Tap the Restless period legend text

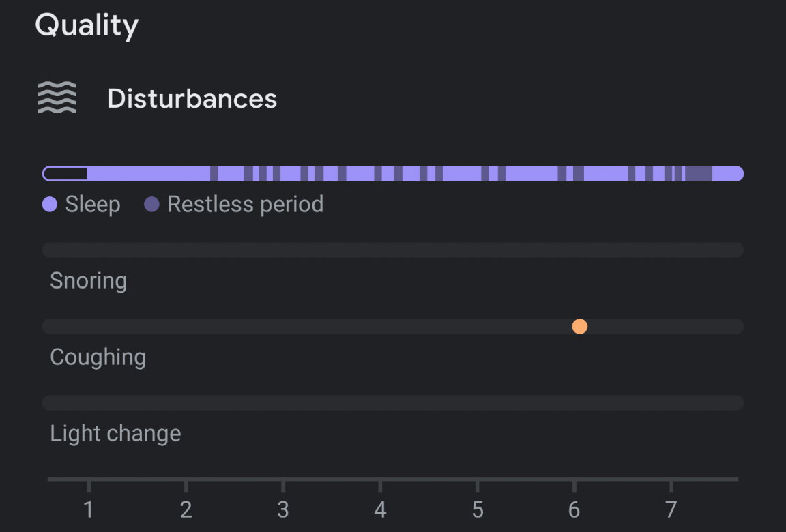point(246,205)
